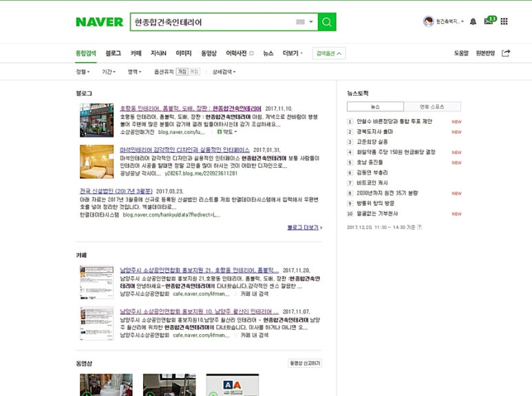Open news topic 경북도지사 출마
Viewport: 532px width, 396px height.
pos(374,131)
